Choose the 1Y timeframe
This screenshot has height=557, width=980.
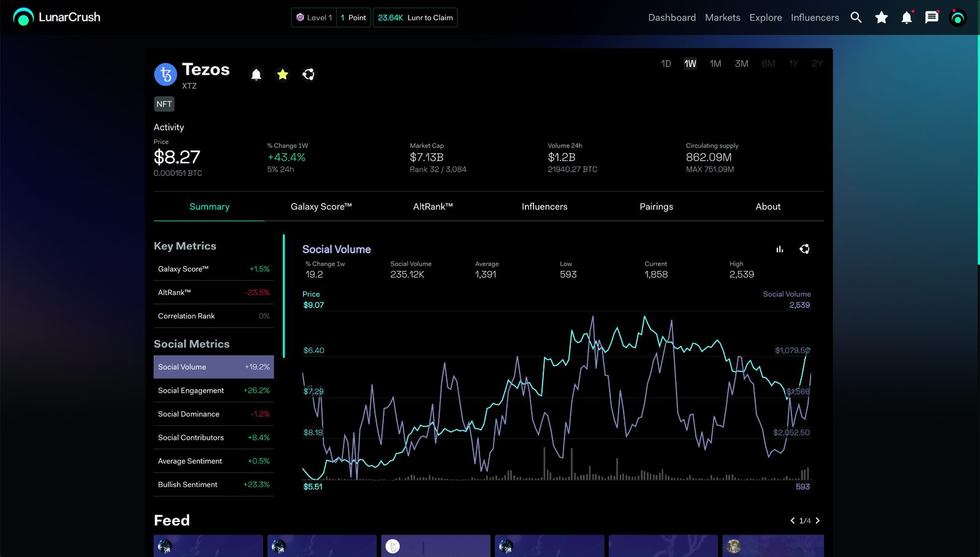click(794, 64)
